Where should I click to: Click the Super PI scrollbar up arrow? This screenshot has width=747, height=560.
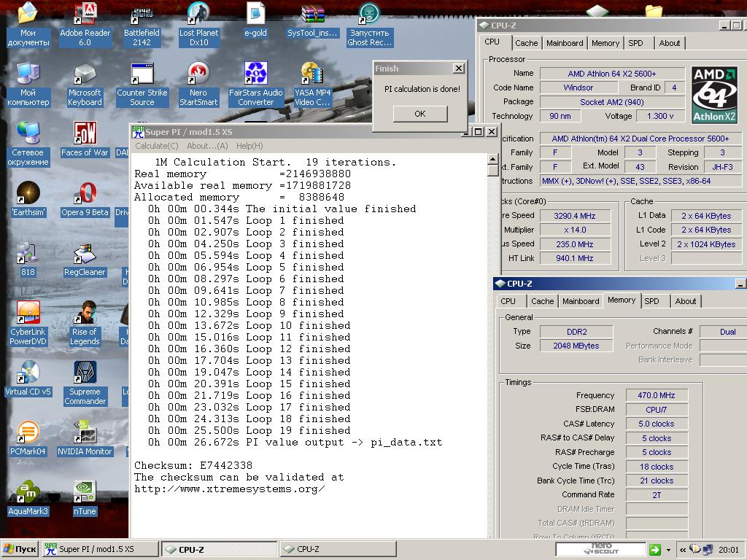point(493,159)
